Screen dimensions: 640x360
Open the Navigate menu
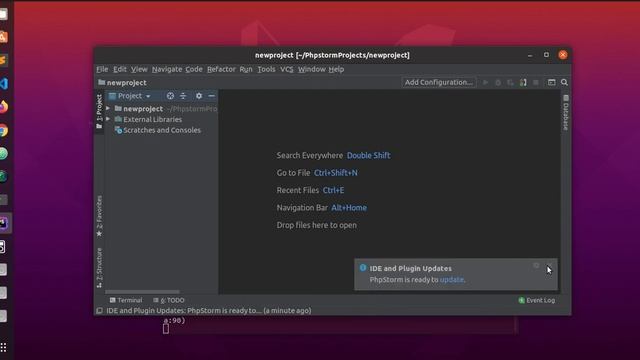167,69
